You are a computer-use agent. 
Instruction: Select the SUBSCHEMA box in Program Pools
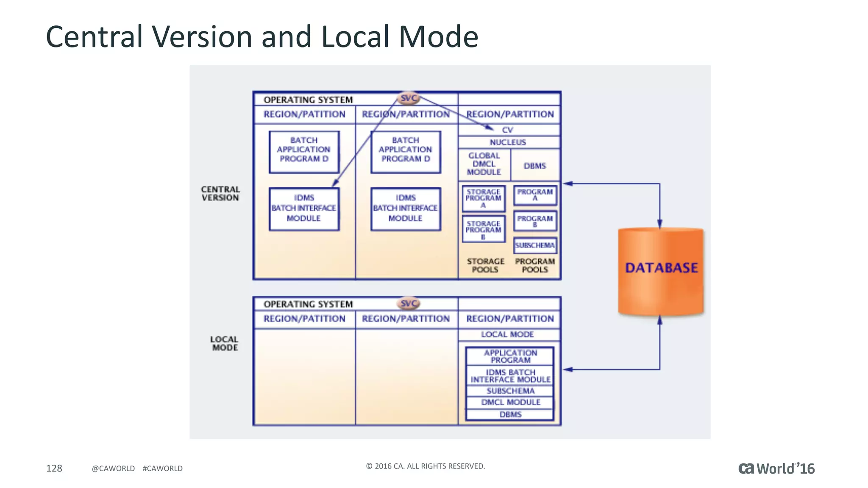pos(535,245)
